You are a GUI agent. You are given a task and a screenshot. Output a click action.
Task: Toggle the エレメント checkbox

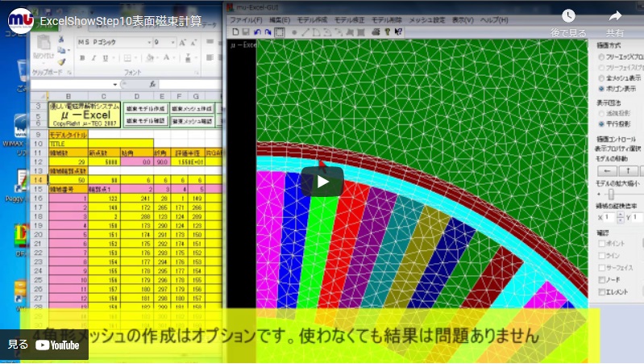pos(602,292)
